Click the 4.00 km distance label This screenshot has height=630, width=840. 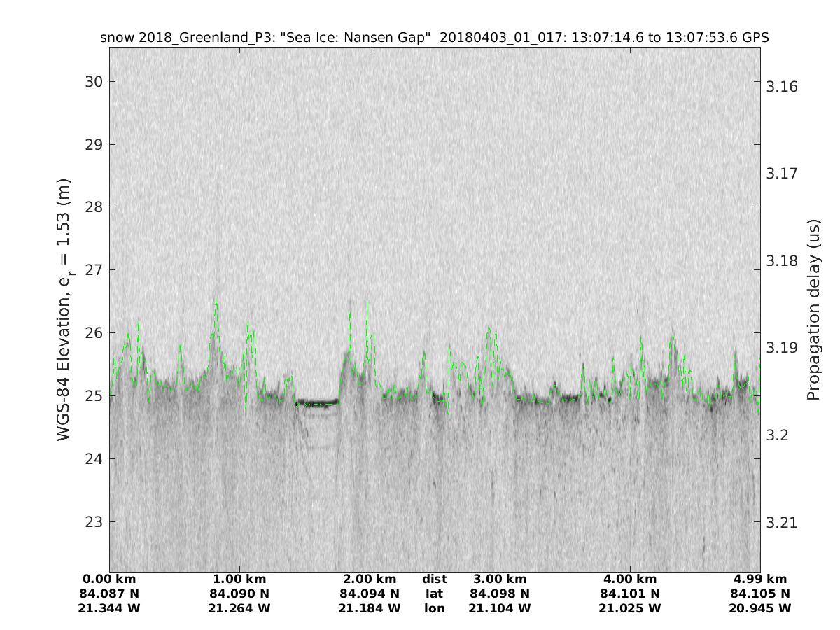[x=630, y=580]
